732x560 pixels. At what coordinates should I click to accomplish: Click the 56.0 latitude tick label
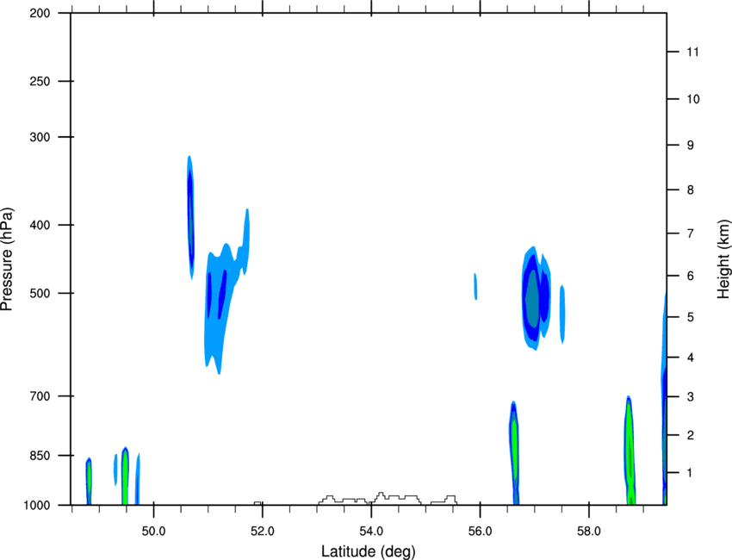[x=480, y=532]
